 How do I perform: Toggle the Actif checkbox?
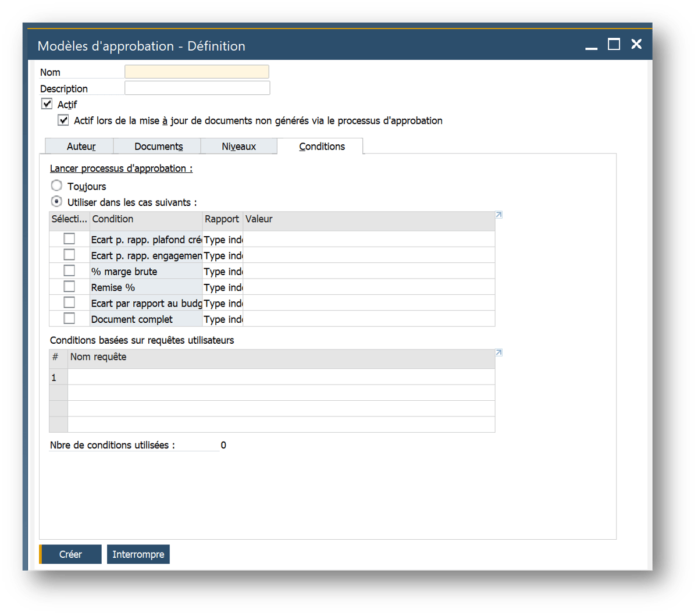coord(47,103)
